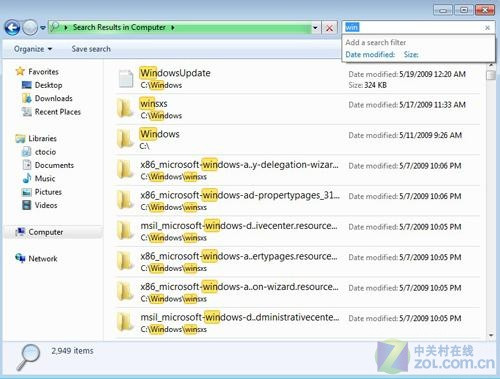The width and height of the screenshot is (500, 379).
Task: Click the Forward navigation arrow button
Action: [30, 28]
